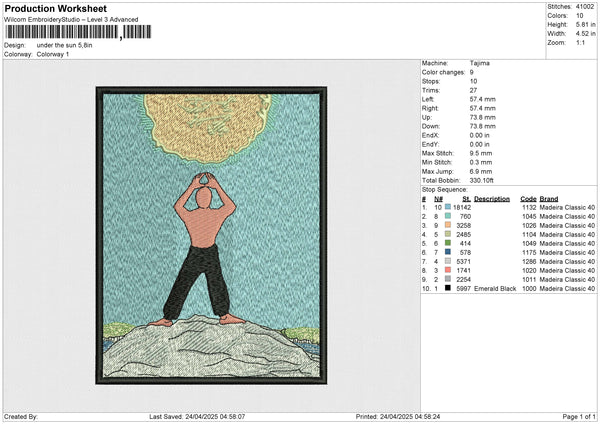
Task: Click the Description column header
Action: (x=492, y=198)
